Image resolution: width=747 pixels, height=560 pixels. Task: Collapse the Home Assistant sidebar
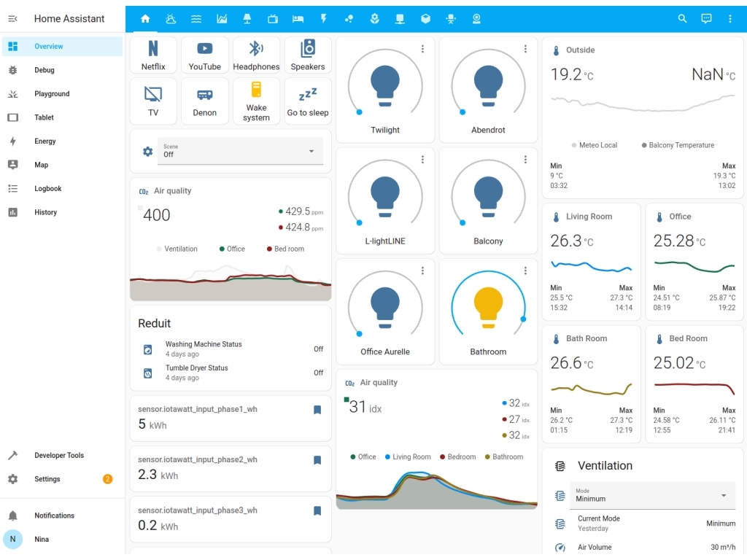pyautogui.click(x=12, y=19)
